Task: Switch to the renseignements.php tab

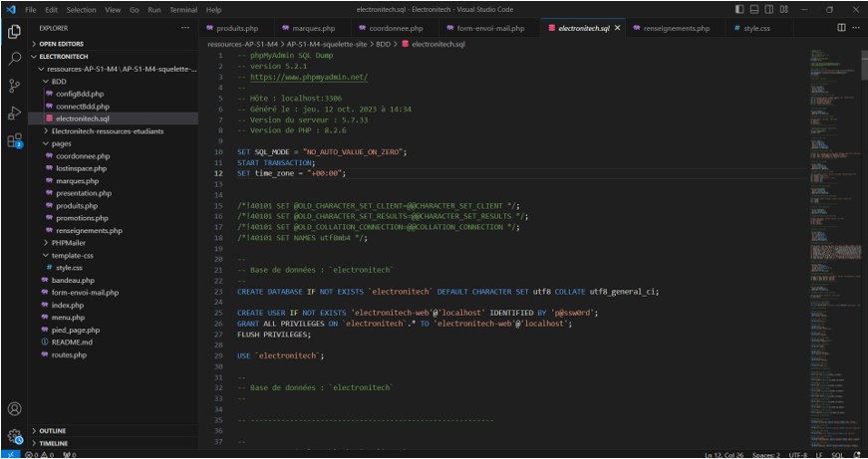Action: 675,28
